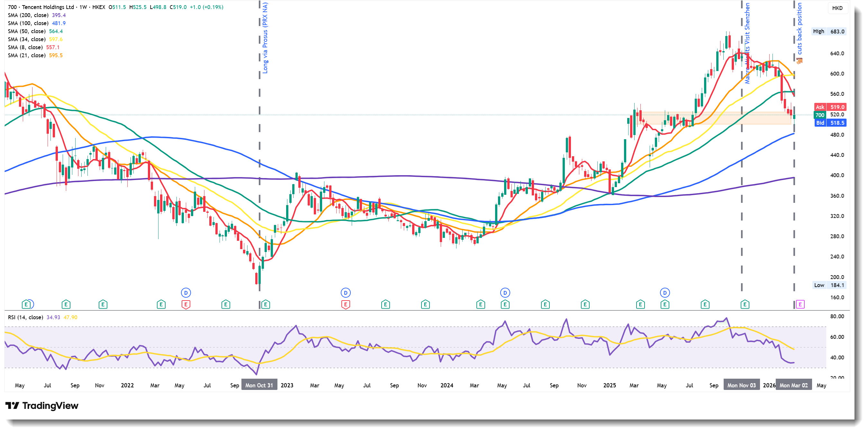This screenshot has height=433, width=868.
Task: Click the Mon Oct 31 date label
Action: 259,385
